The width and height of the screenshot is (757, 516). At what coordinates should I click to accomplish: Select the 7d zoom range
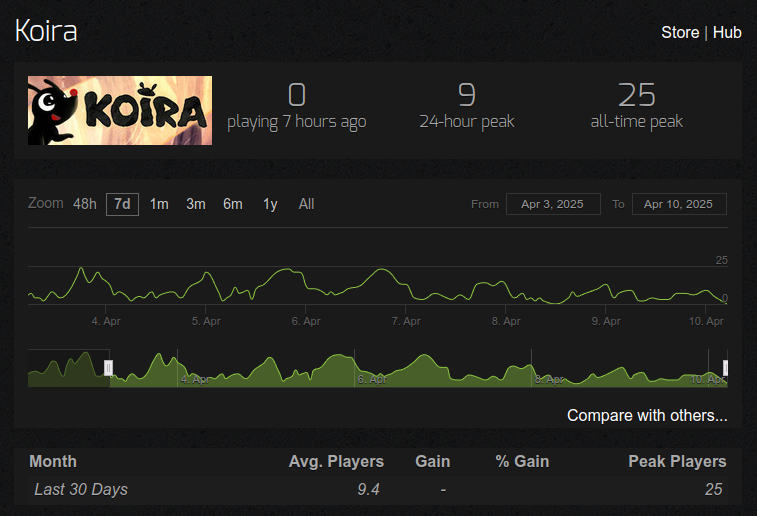pos(122,204)
